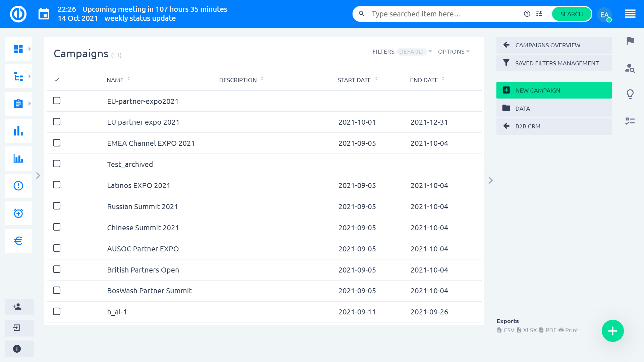Expand the clipboard tasks submenu arrow

(30, 104)
